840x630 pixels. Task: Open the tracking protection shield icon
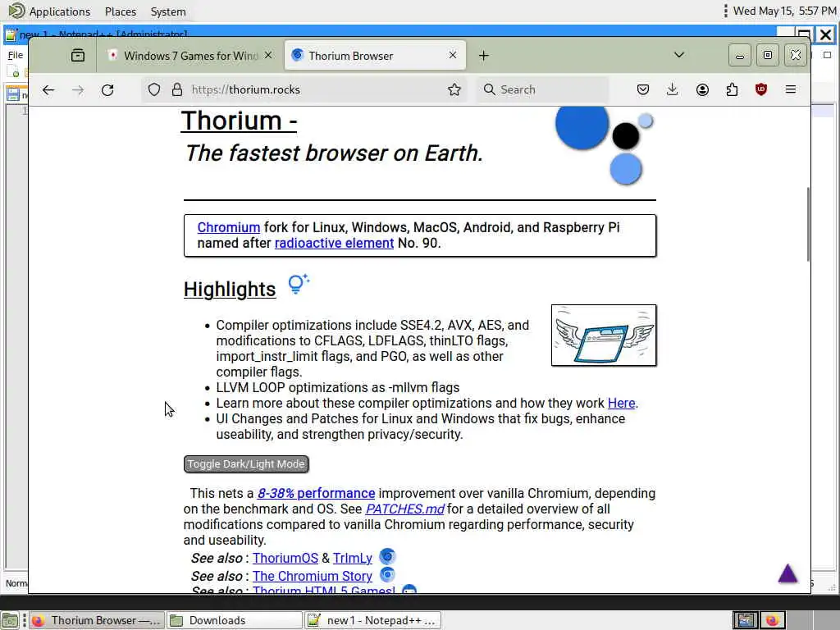153,89
